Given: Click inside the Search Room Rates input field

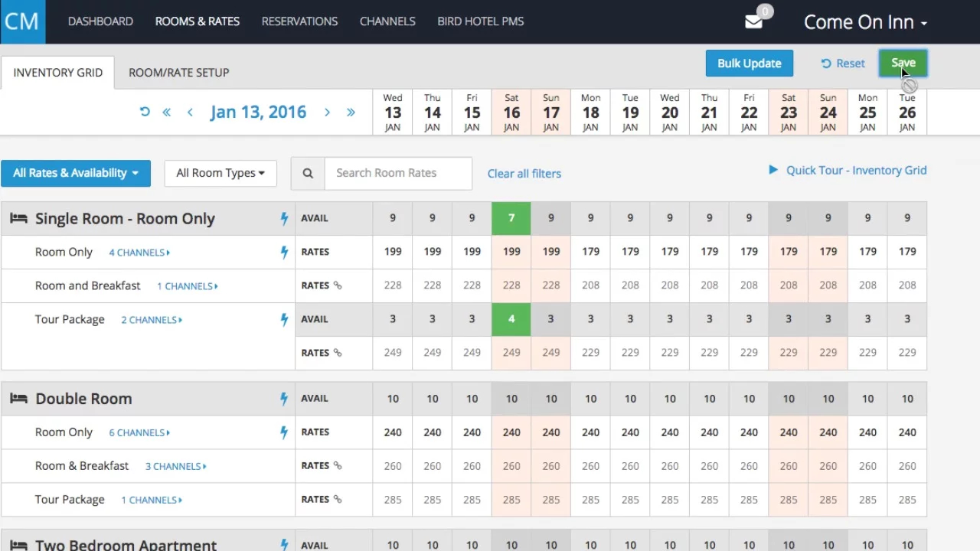Looking at the screenshot, I should [398, 173].
